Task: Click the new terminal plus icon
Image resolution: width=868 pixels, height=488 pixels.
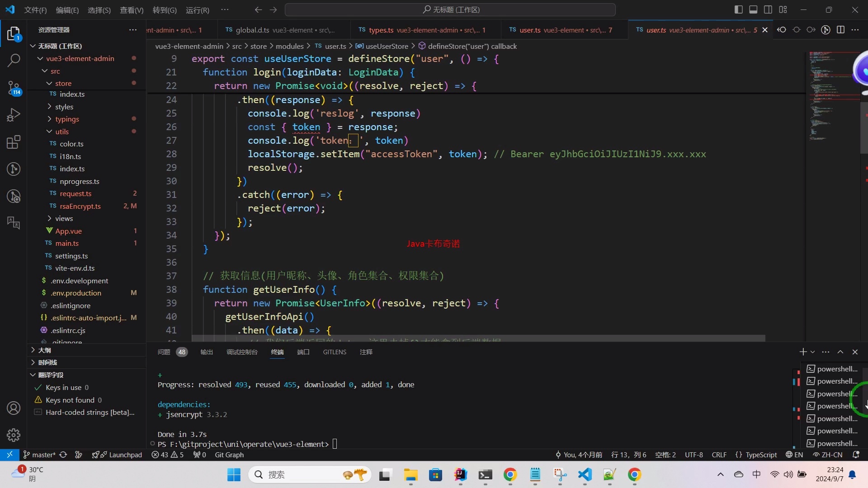Action: coord(802,352)
